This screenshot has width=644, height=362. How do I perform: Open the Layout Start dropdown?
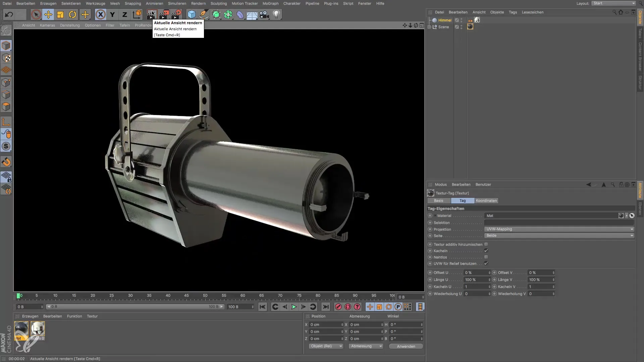coord(613,3)
